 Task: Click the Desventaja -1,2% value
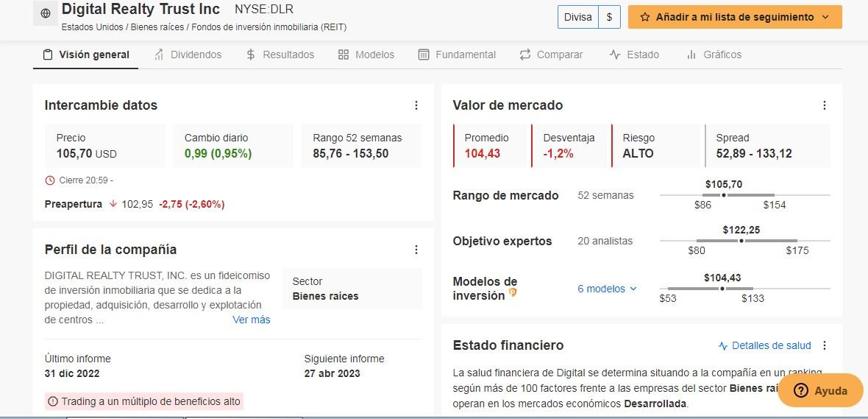point(558,153)
